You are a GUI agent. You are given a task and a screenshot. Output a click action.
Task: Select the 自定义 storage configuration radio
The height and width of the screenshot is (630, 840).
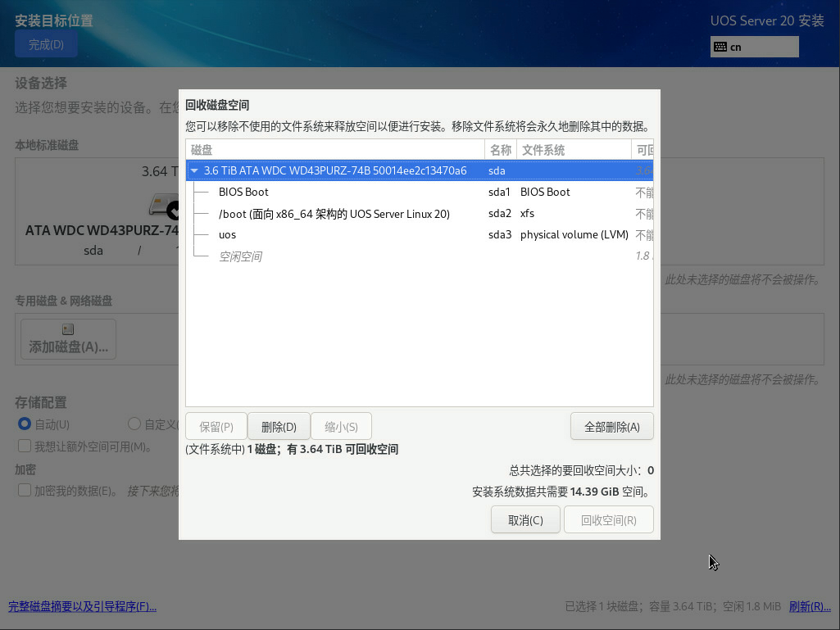pos(134,424)
